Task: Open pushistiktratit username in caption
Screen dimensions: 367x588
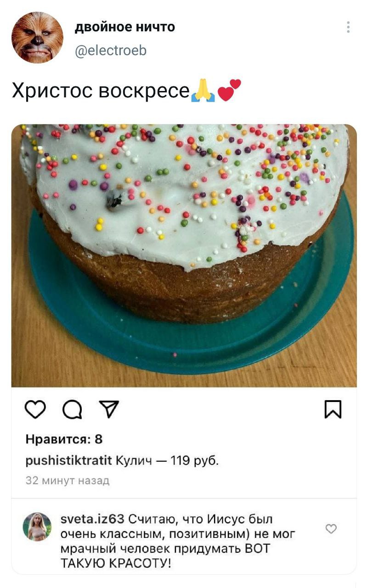Action: [68, 461]
